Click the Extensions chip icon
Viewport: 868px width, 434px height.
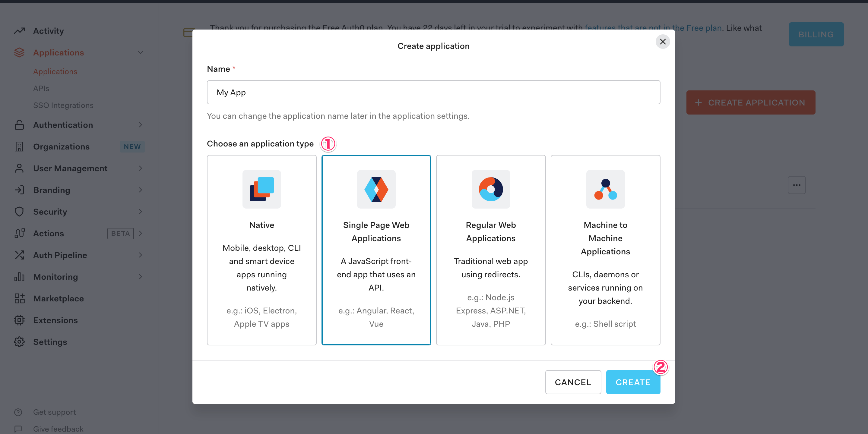[x=20, y=320]
